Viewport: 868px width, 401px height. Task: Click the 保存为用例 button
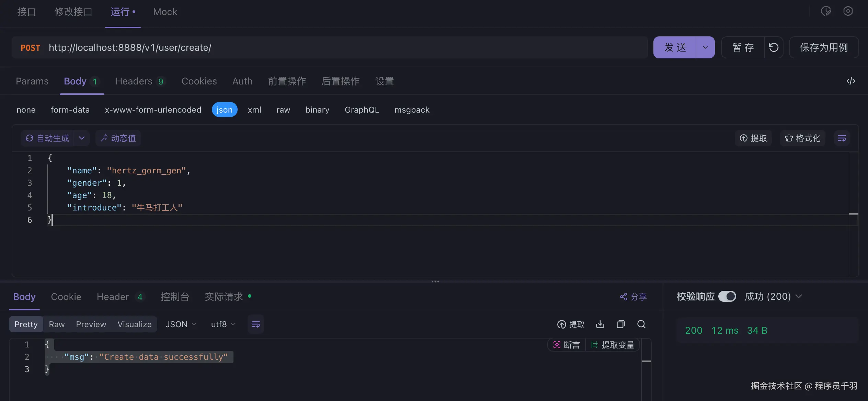point(823,47)
